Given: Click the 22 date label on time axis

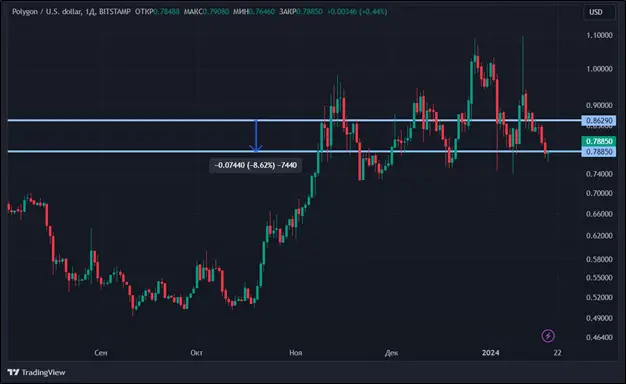Looking at the screenshot, I should [x=557, y=353].
